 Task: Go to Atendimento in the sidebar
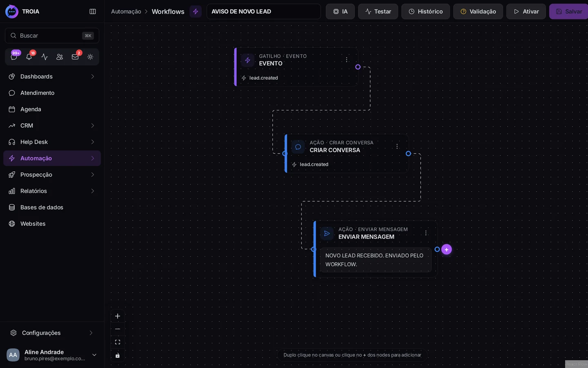click(x=52, y=93)
